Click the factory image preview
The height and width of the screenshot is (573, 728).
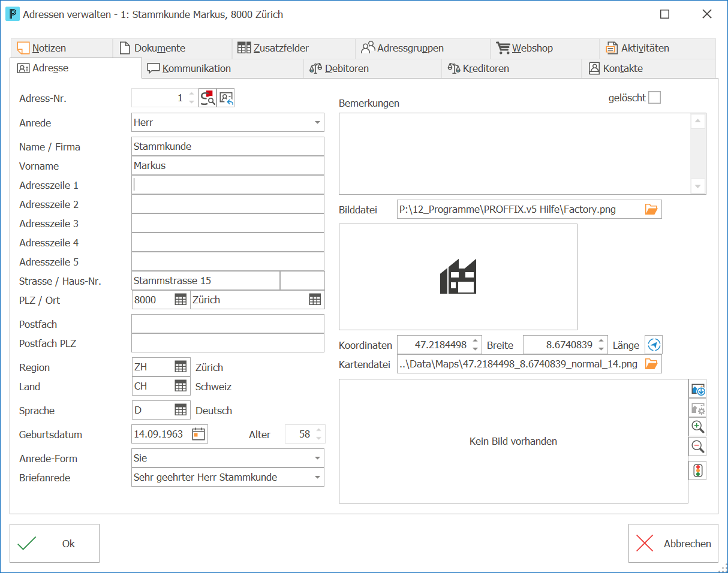pyautogui.click(x=458, y=277)
